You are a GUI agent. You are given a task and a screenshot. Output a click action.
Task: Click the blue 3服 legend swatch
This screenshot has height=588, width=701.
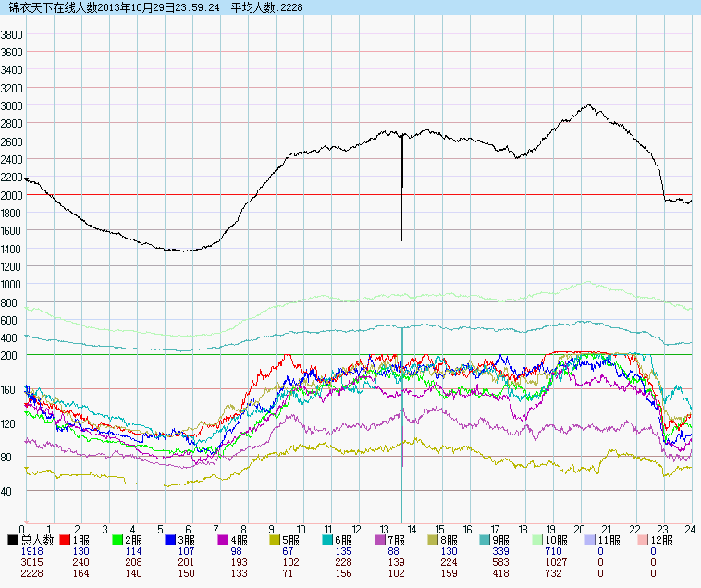pos(171,540)
